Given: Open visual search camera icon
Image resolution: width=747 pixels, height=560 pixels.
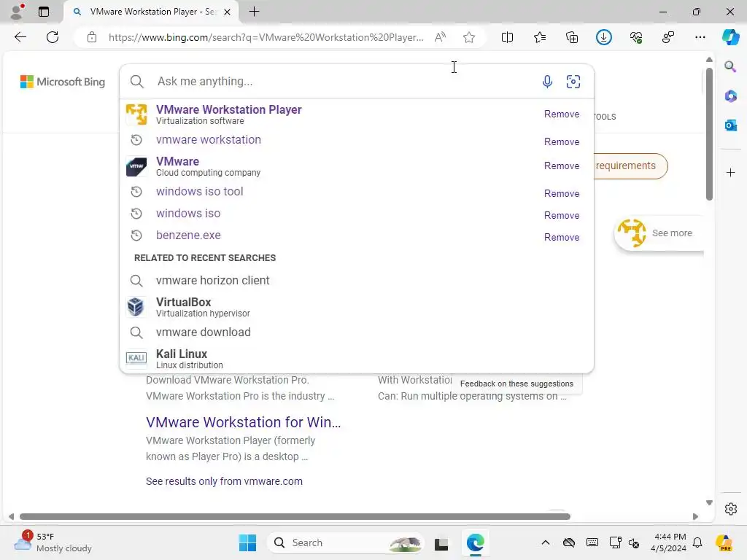Looking at the screenshot, I should click(573, 82).
